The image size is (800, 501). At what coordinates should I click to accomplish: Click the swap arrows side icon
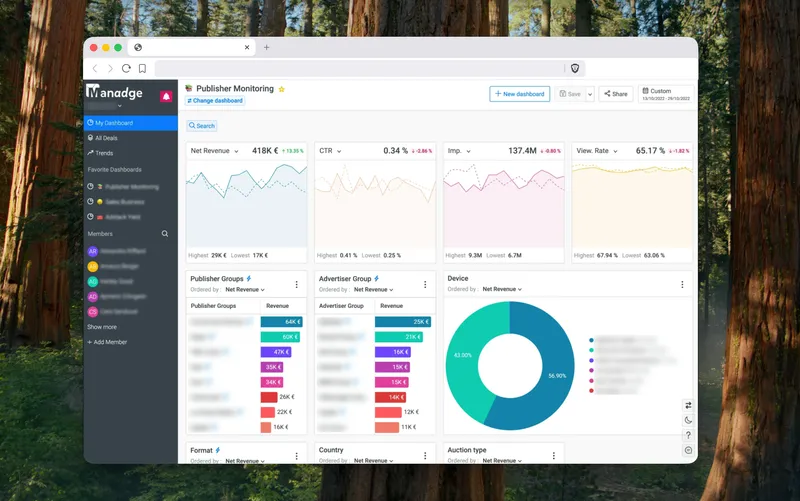tap(688, 405)
